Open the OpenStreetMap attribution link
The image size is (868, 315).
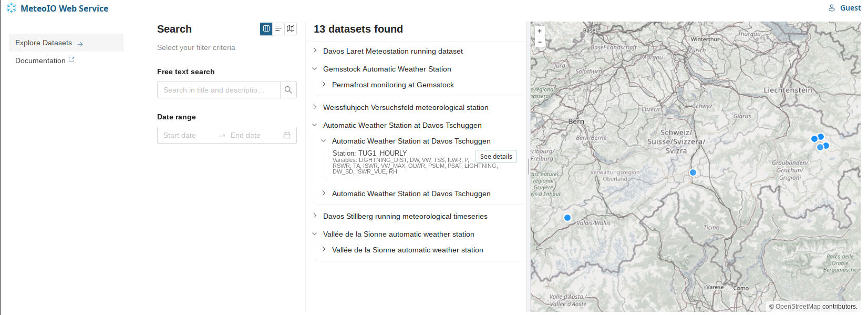797,307
